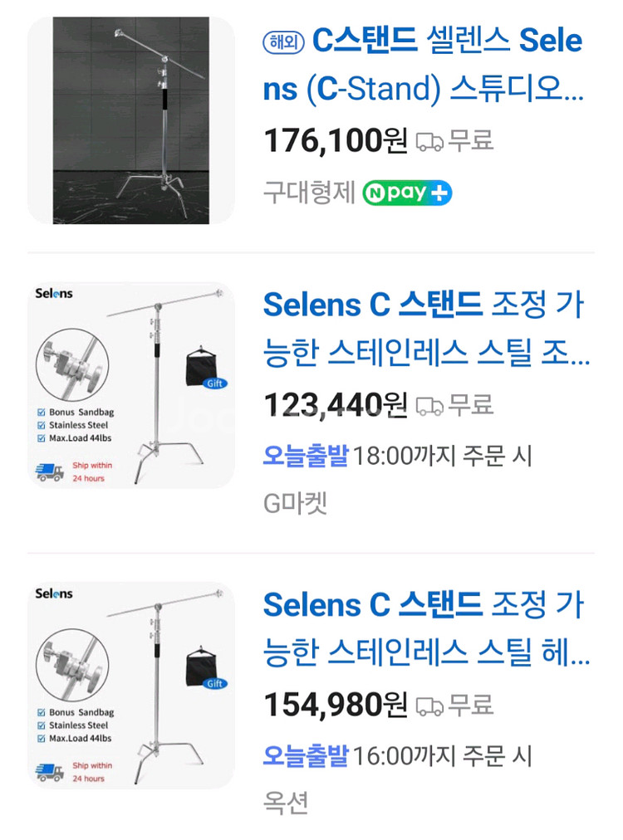The width and height of the screenshot is (623, 840).
Task: Click the 해외 badge on the first listing
Action: (284, 42)
